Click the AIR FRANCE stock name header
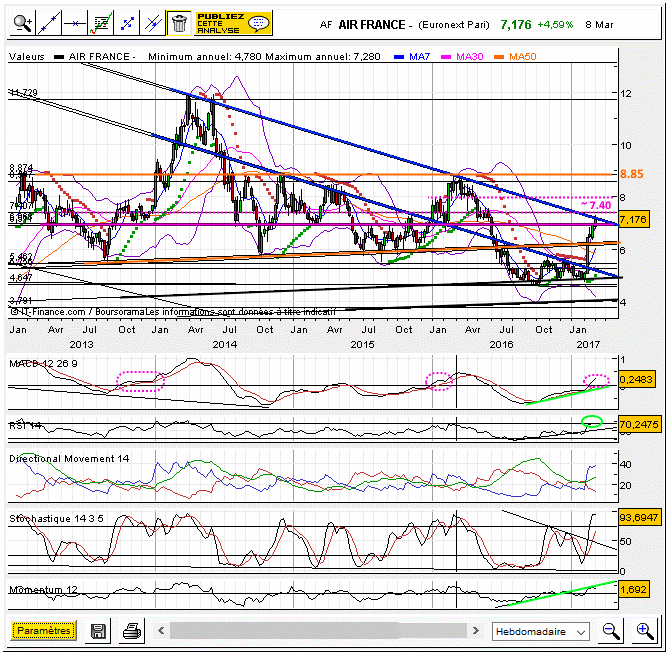Image resolution: width=666 pixels, height=654 pixels. pos(371,25)
